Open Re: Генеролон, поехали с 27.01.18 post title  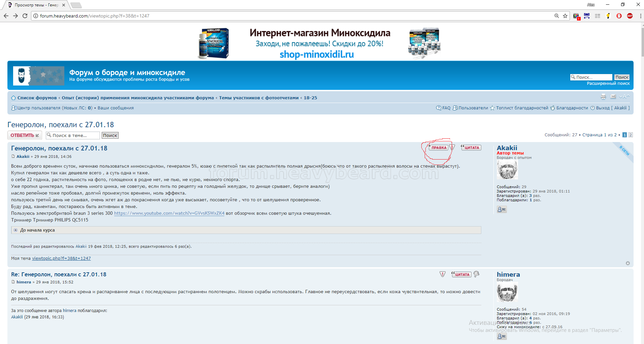click(59, 275)
